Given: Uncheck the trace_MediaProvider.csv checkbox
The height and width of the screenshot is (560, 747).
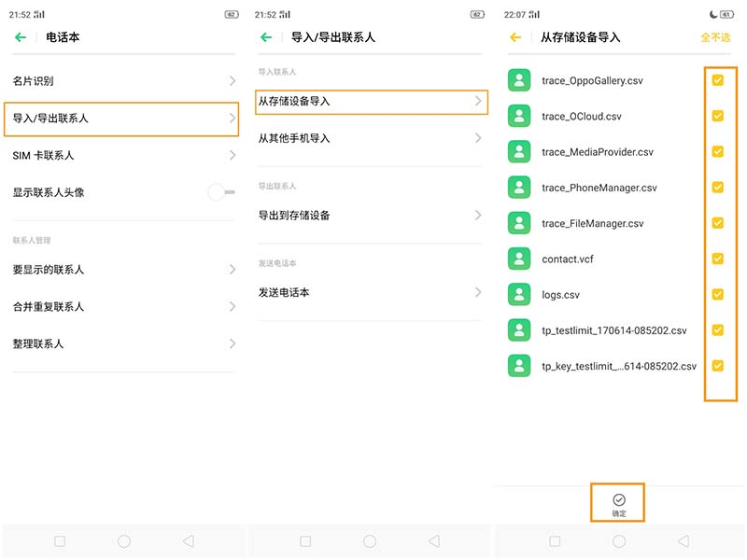Looking at the screenshot, I should pos(717,151).
